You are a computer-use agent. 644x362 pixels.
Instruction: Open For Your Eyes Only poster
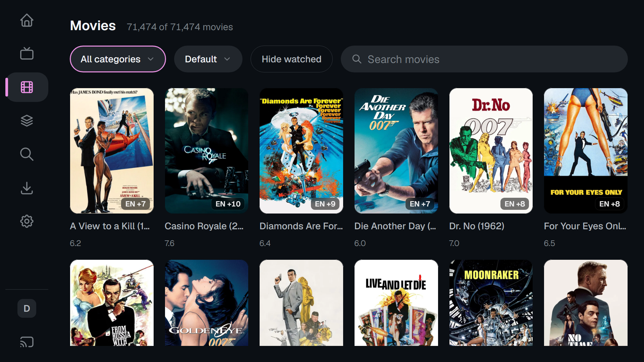[x=586, y=151]
